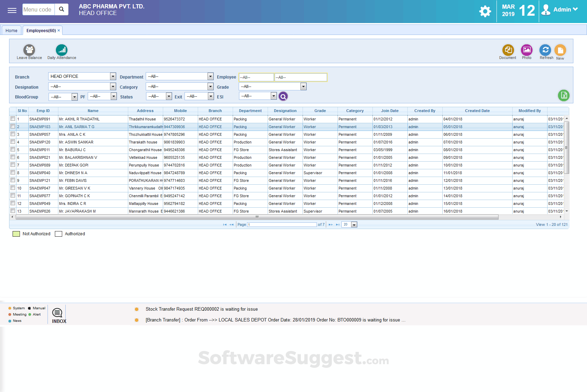Click the Page number input field
The height and width of the screenshot is (392, 587).
pos(281,224)
